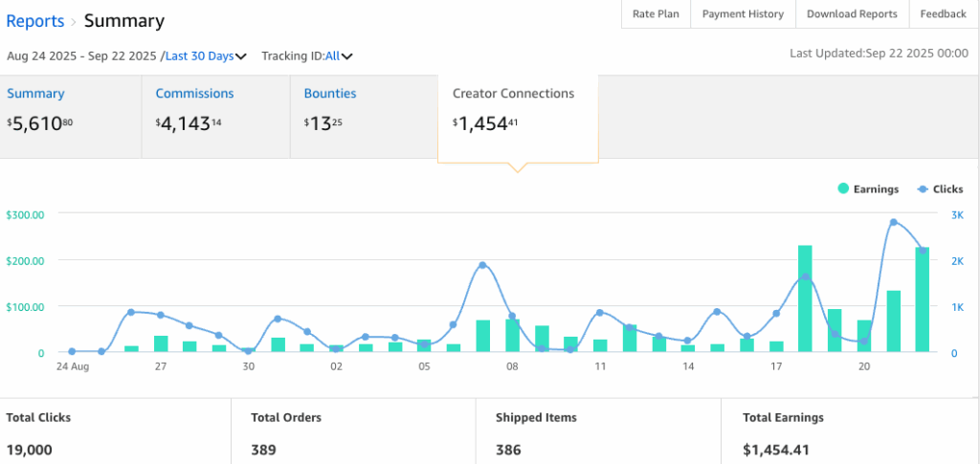
Task: Toggle the Earnings legend swatch
Action: pyautogui.click(x=843, y=189)
